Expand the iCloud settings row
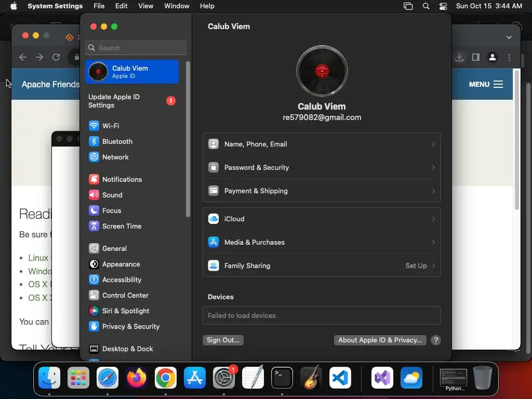This screenshot has height=399, width=532. point(322,219)
